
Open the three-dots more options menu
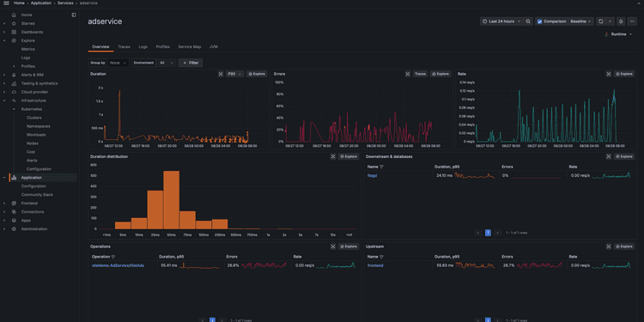(632, 21)
